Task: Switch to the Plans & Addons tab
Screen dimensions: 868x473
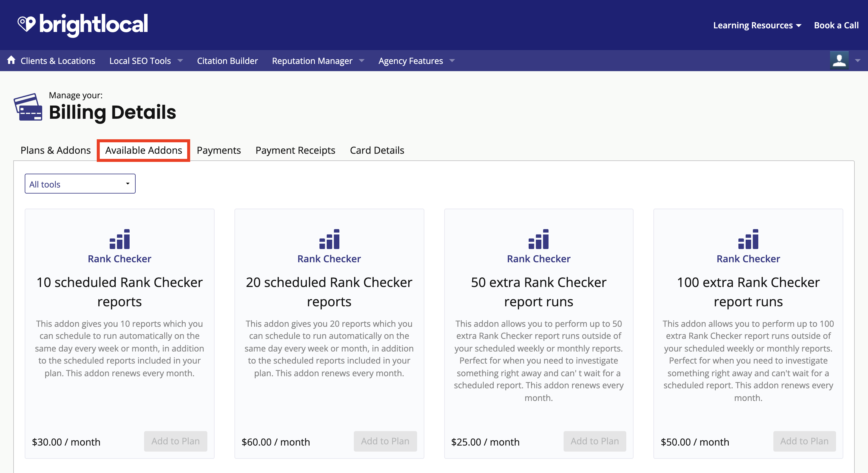Action: (55, 150)
